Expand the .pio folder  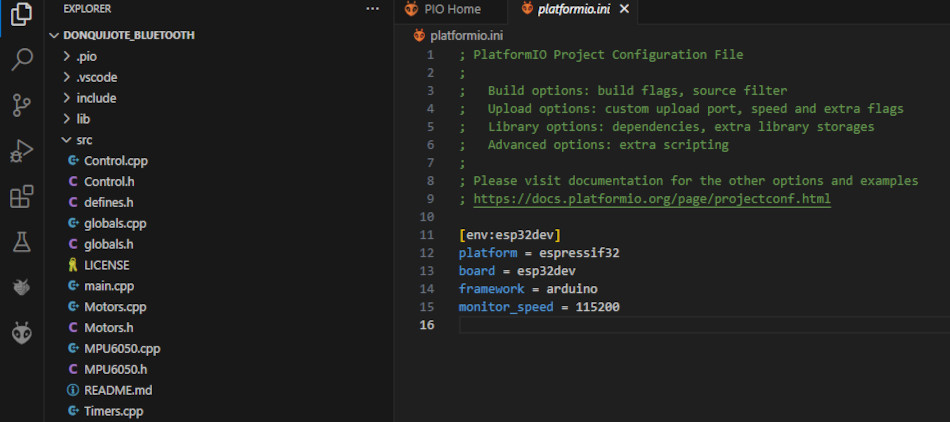(x=86, y=57)
